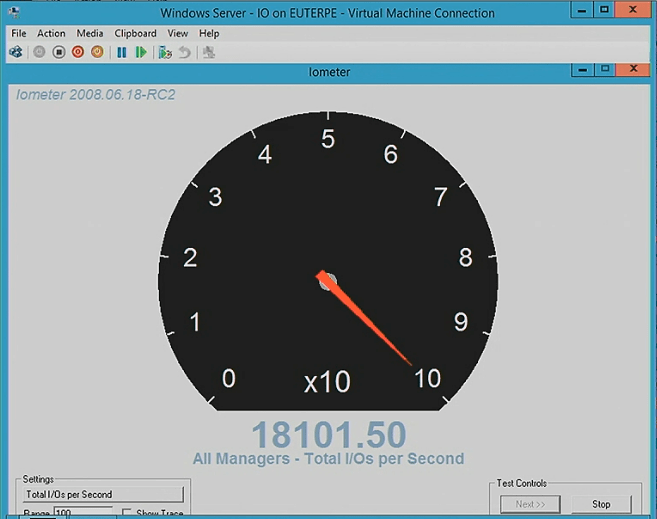
Task: Open the Help menu
Action: pos(209,33)
